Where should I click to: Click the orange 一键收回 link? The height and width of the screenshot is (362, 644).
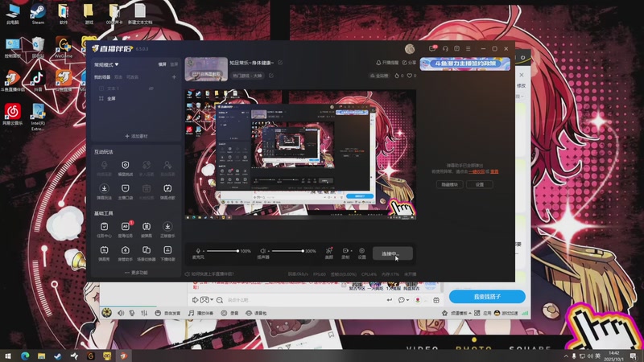(x=477, y=171)
